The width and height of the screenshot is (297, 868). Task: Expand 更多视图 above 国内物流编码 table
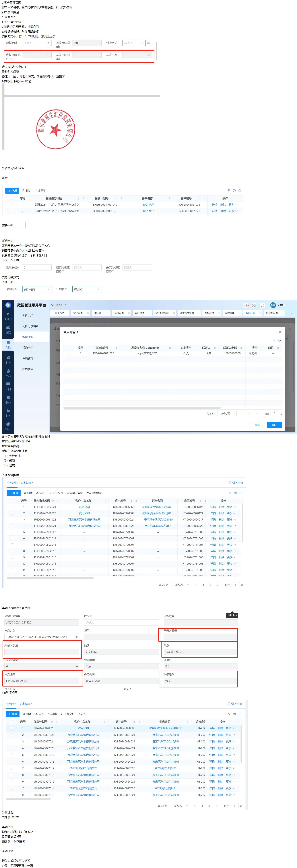pyautogui.click(x=27, y=483)
